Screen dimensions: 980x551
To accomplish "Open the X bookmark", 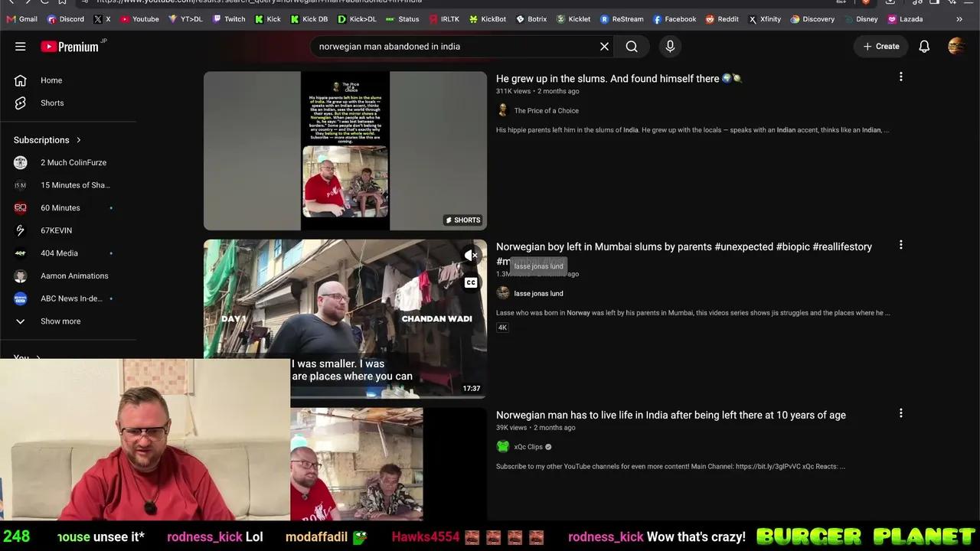I will [x=102, y=19].
